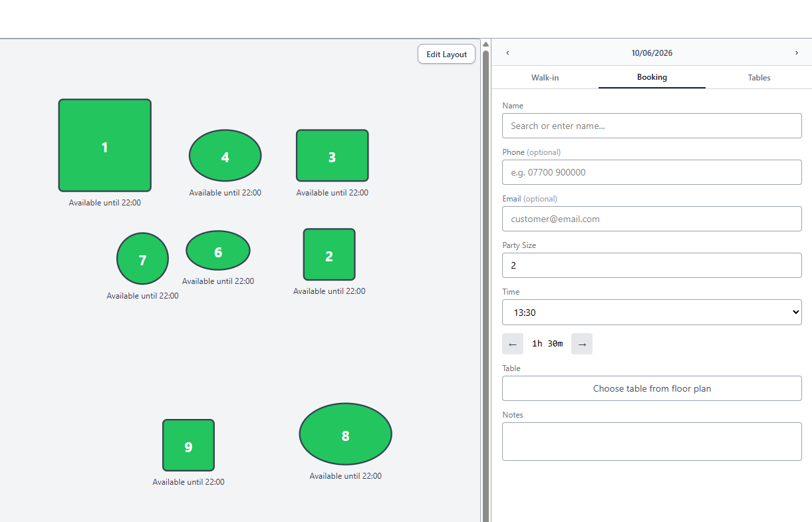
Task: Click the Party Size field
Action: click(652, 265)
